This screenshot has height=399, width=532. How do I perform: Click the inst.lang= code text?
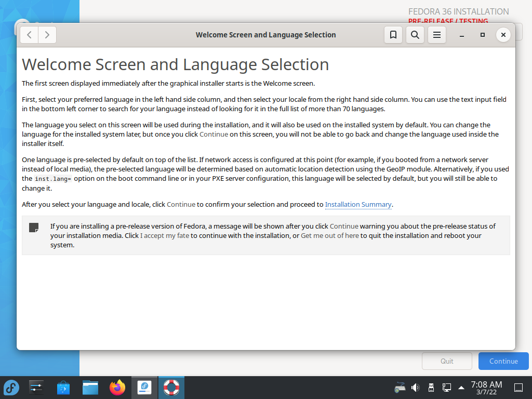coord(53,179)
